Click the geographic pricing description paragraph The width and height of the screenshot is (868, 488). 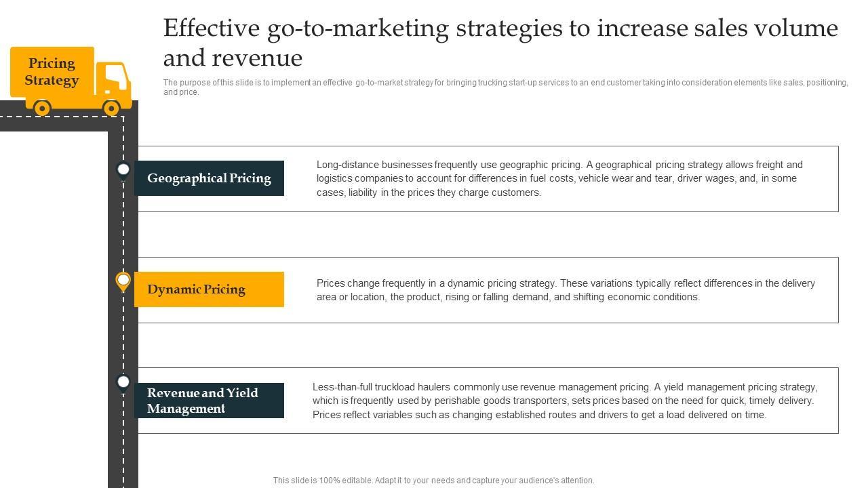pos(559,178)
